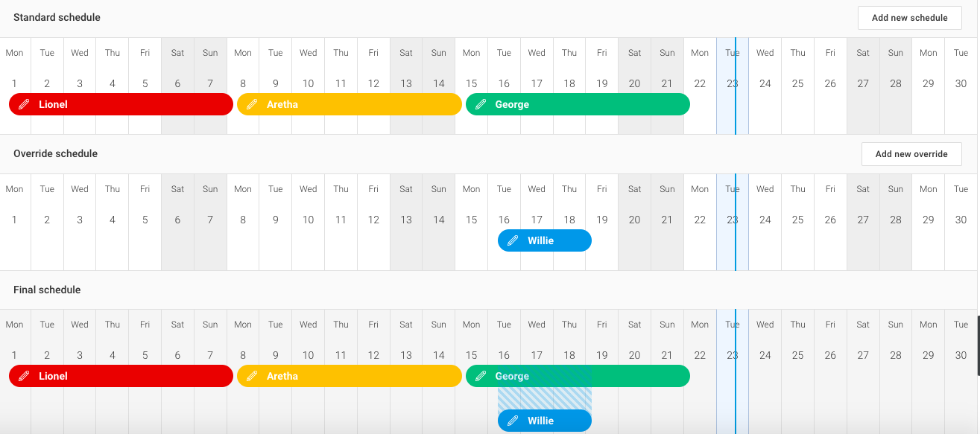This screenshot has width=980, height=434.
Task: Select Fri 26 cell in Override schedule
Action: [x=830, y=222]
